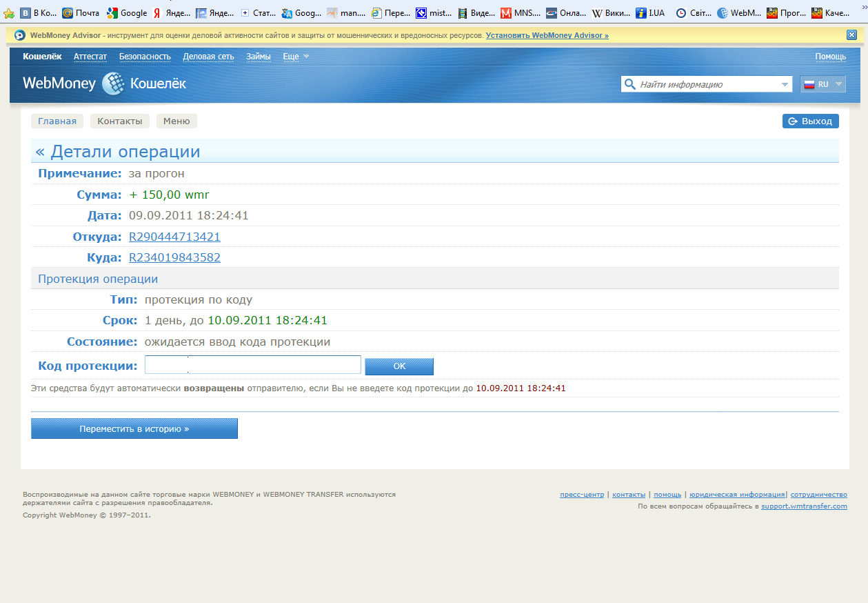Open the I.UA bookmark

click(x=651, y=13)
